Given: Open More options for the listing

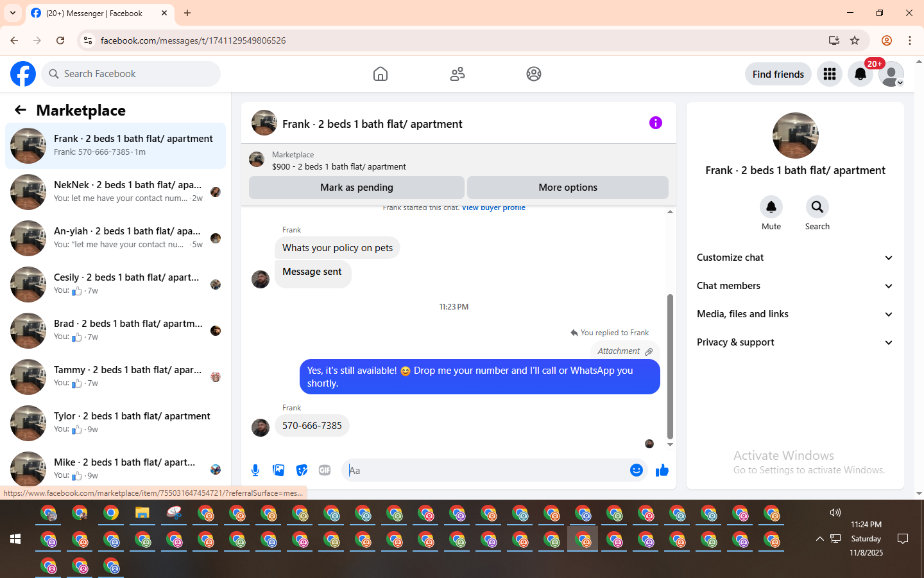Looking at the screenshot, I should [568, 188].
